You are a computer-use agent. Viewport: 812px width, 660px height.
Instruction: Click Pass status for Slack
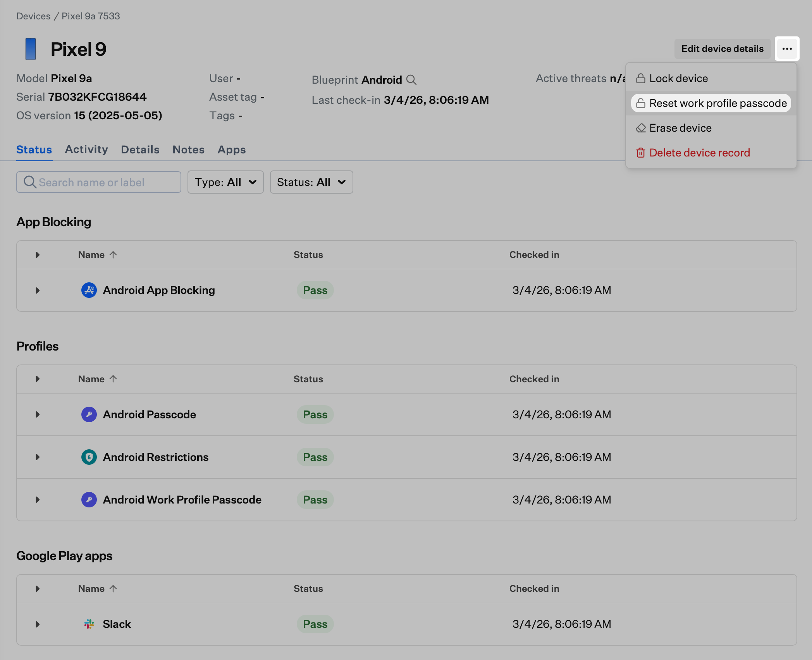point(315,624)
